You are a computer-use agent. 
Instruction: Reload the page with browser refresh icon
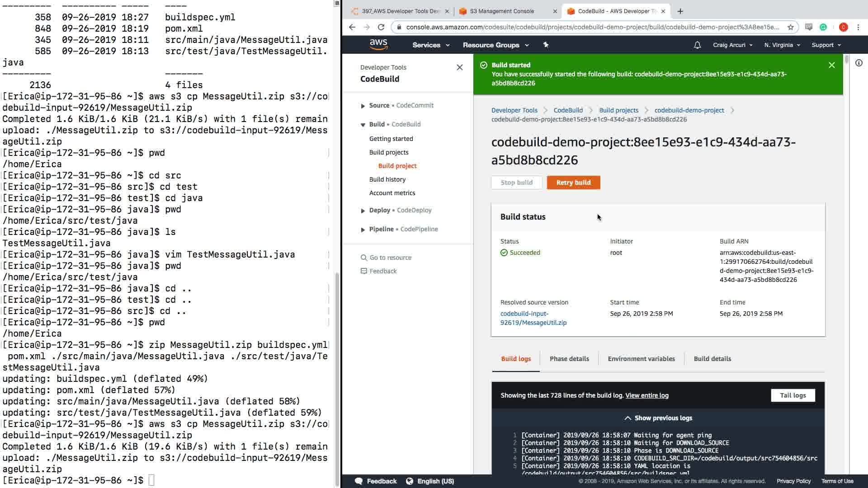[381, 27]
